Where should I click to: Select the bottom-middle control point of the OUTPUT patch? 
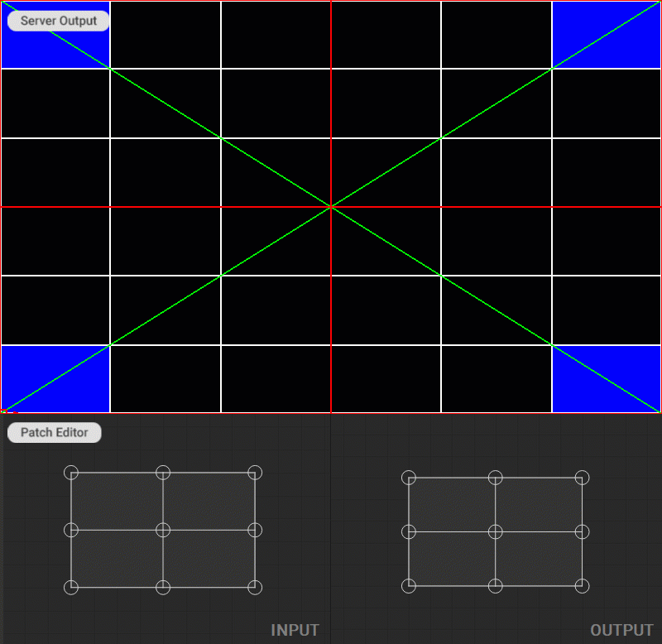click(495, 586)
